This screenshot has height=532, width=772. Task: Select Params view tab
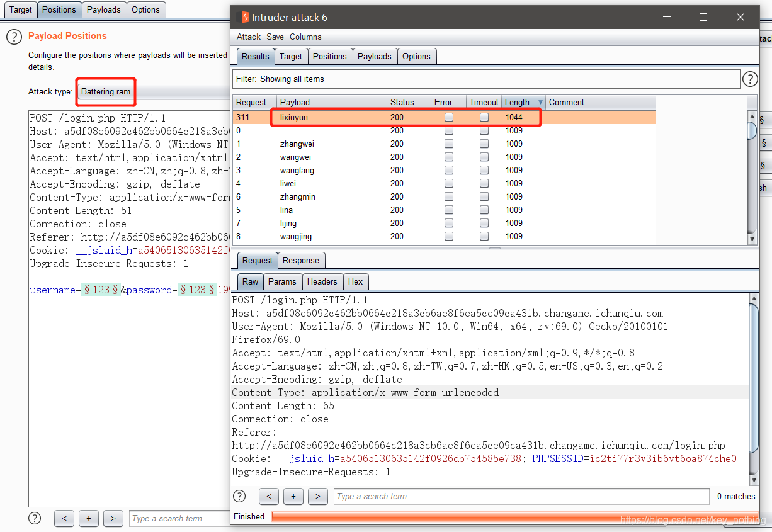(x=282, y=281)
